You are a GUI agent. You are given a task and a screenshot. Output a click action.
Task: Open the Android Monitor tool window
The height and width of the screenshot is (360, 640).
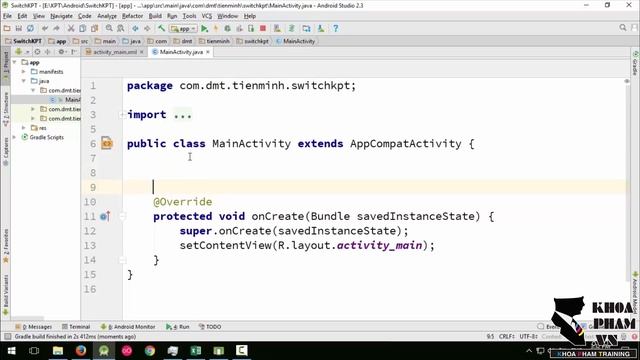pos(128,327)
